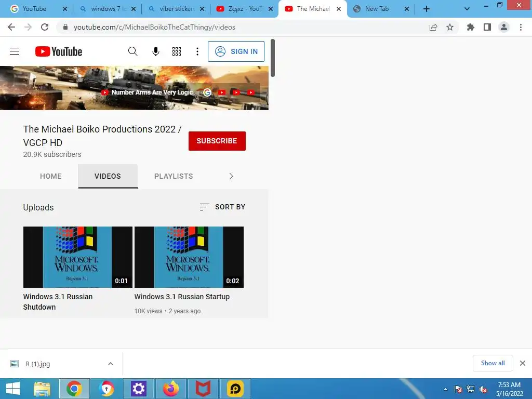Viewport: 532px width, 399px height.
Task: Open YouTube search magnifier
Action: 132,51
